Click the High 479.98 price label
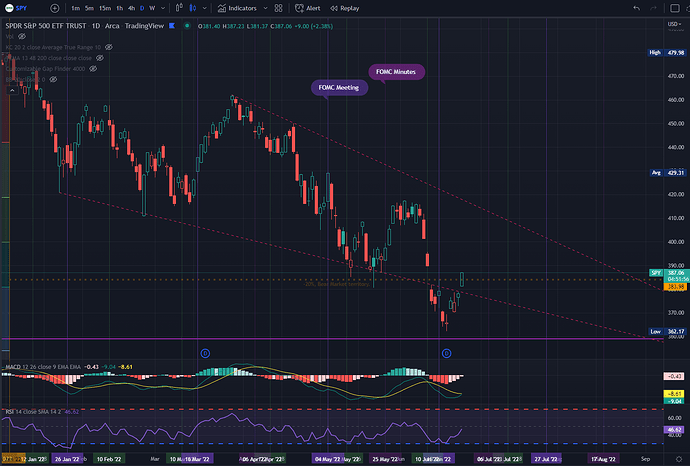 (667, 52)
